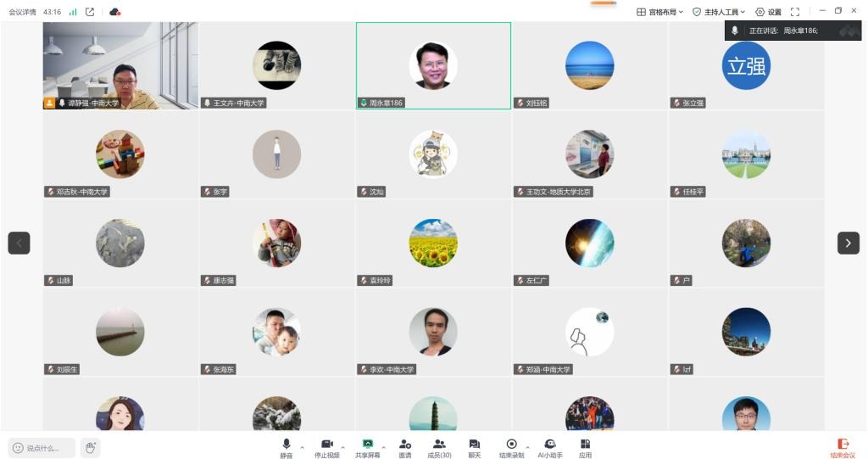Mute the microphone in bottom toolbar
The height and width of the screenshot is (459, 868).
point(287,445)
